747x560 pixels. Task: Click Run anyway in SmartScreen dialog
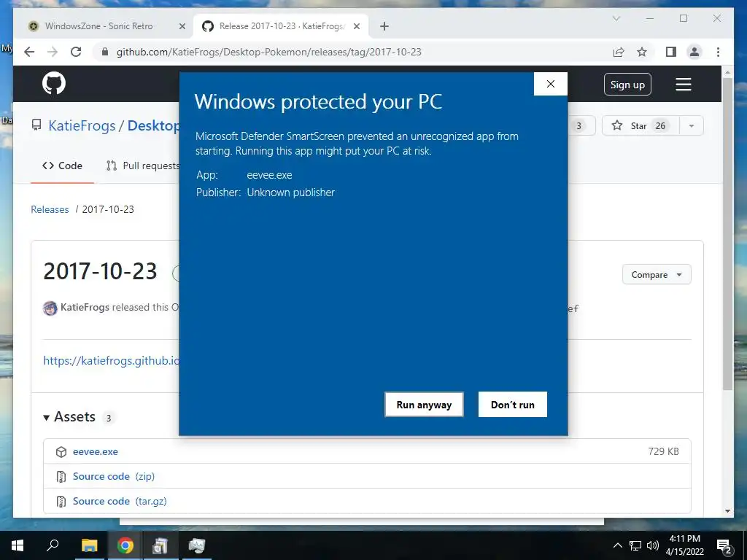pos(424,404)
